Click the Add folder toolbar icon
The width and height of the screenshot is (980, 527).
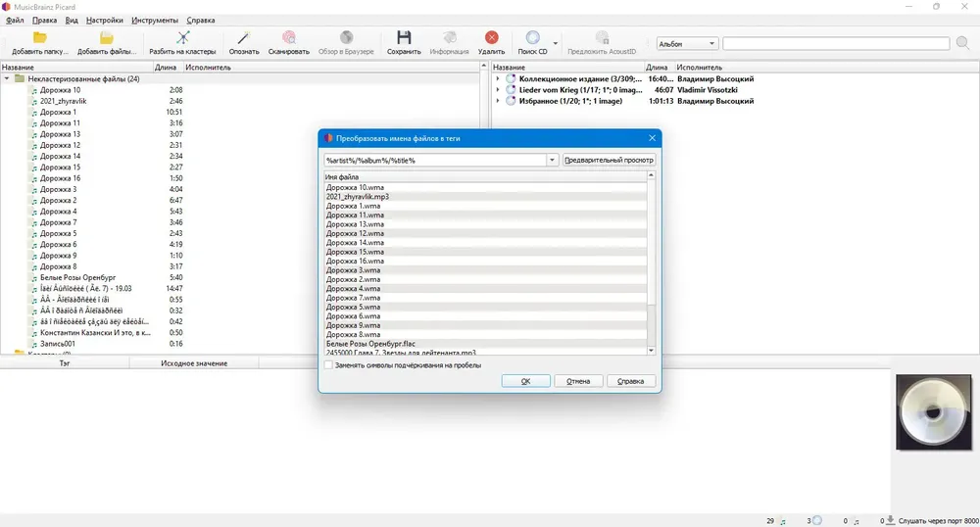40,38
